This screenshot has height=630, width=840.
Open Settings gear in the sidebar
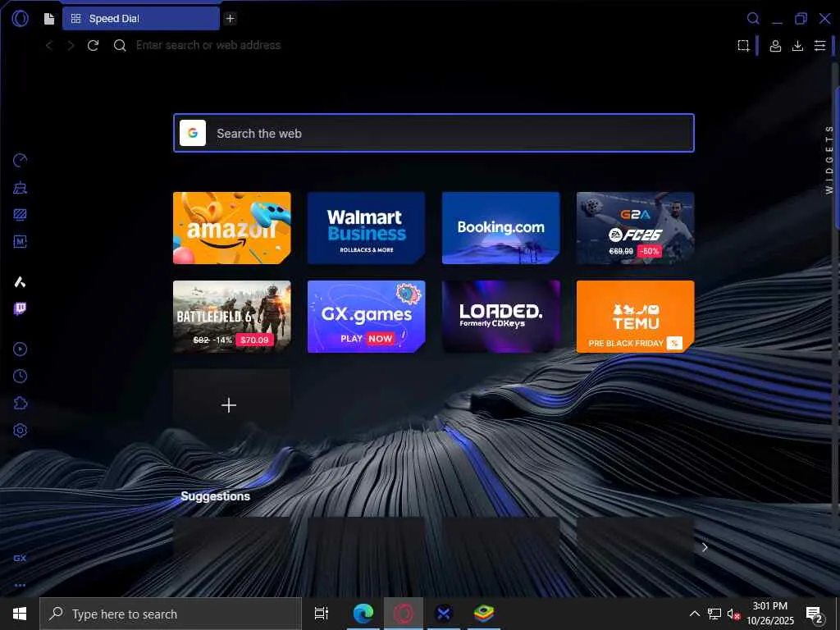click(x=20, y=430)
